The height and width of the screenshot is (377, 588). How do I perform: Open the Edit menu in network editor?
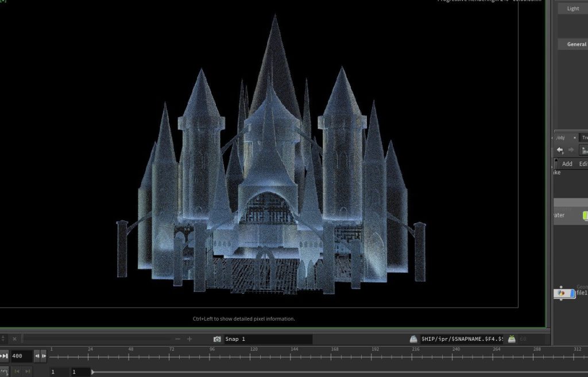coord(583,164)
